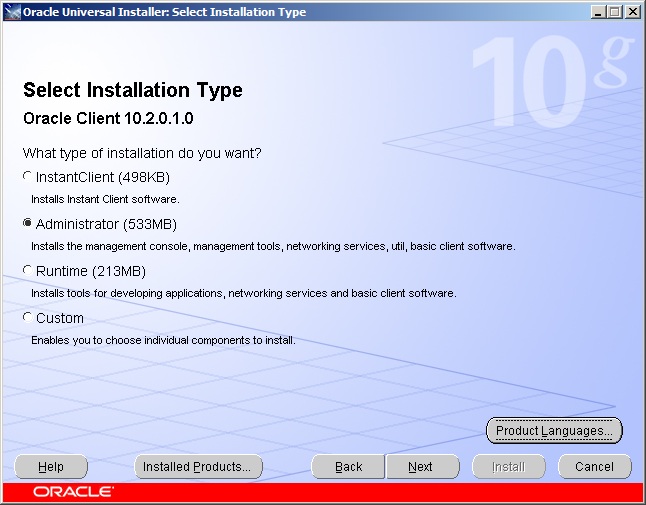Click 'Installs Instant Client software.' description

pyautogui.click(x=105, y=199)
